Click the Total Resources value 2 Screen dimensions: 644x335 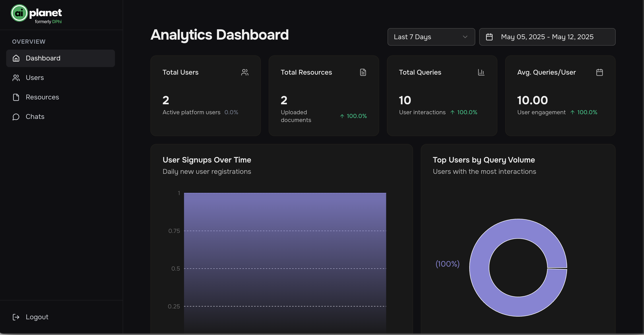[x=284, y=100]
